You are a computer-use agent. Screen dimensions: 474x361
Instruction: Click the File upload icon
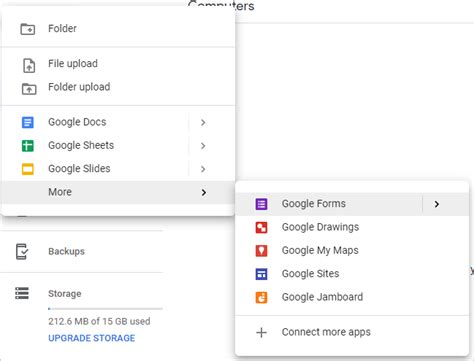[29, 65]
